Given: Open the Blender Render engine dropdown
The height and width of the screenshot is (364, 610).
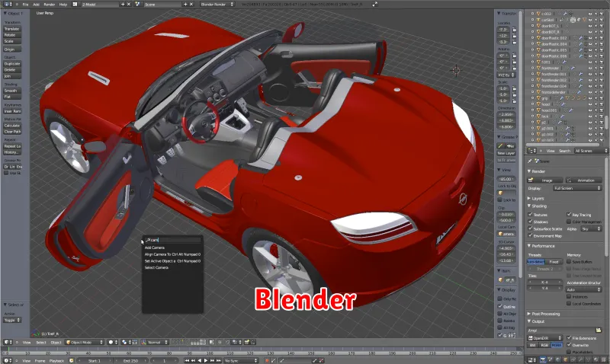Looking at the screenshot, I should (x=217, y=5).
